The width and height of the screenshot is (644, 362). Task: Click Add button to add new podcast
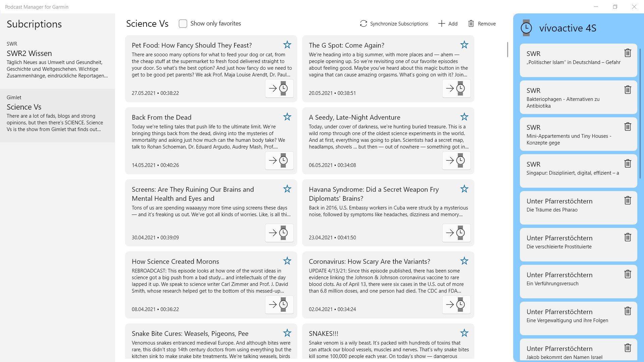pyautogui.click(x=448, y=23)
